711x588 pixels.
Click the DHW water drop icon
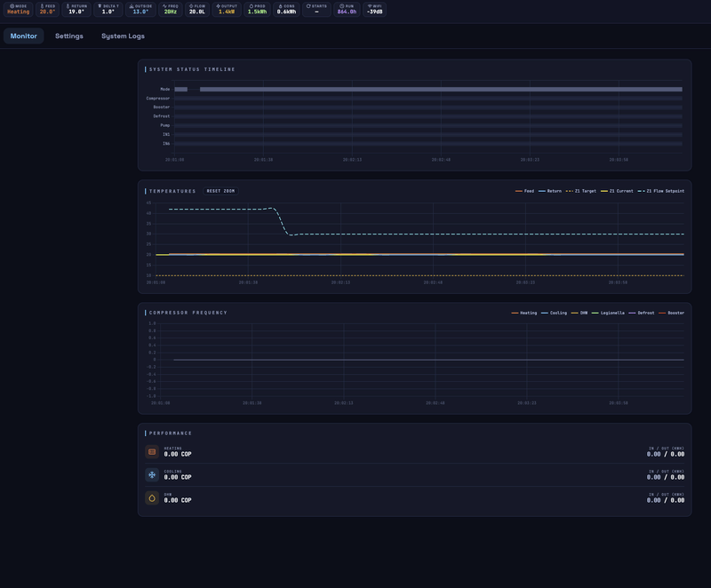152,498
